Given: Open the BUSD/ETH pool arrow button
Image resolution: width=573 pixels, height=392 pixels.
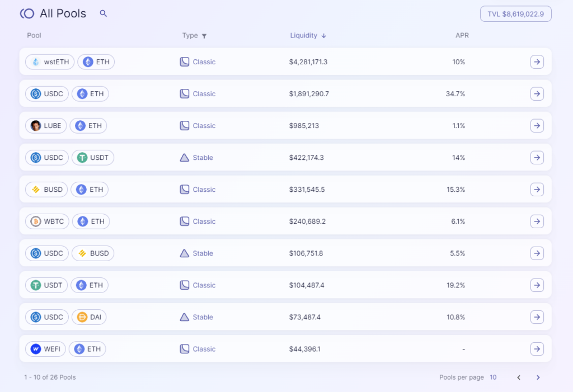Looking at the screenshot, I should 537,189.
